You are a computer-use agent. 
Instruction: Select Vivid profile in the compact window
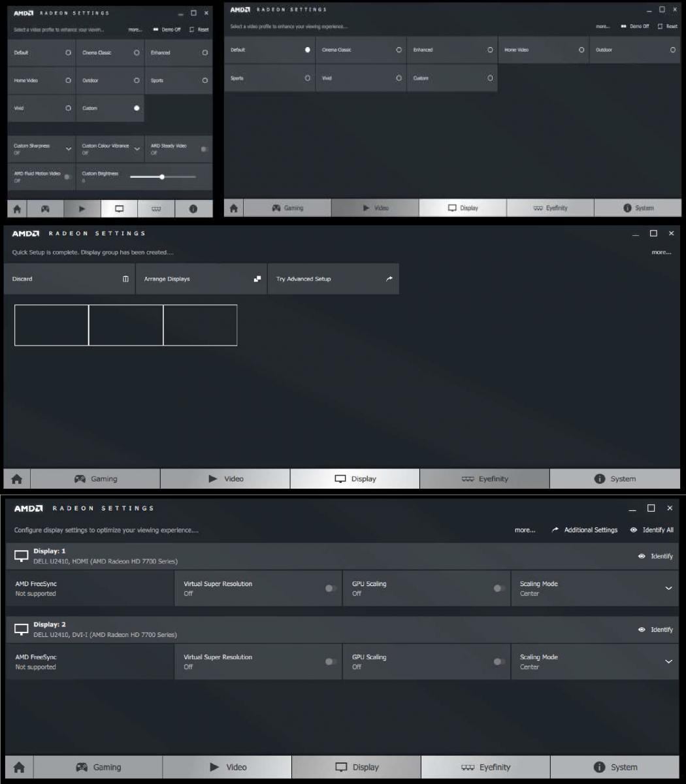(x=41, y=108)
